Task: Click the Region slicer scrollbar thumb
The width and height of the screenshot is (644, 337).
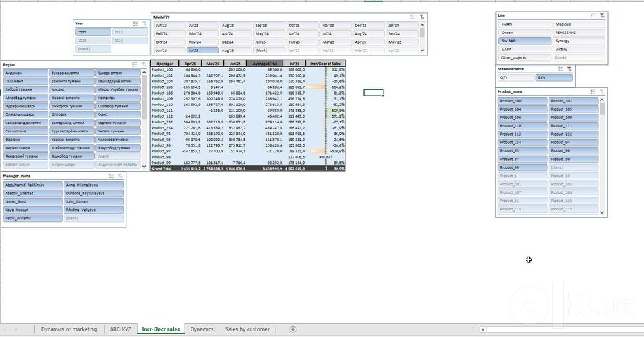Action: 144,96
